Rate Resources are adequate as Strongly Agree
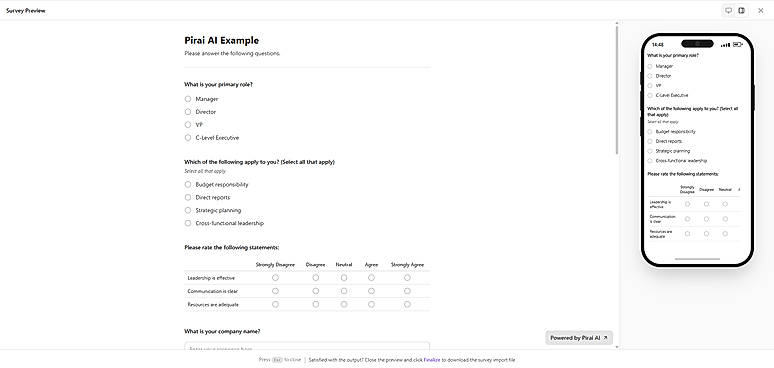 (407, 304)
